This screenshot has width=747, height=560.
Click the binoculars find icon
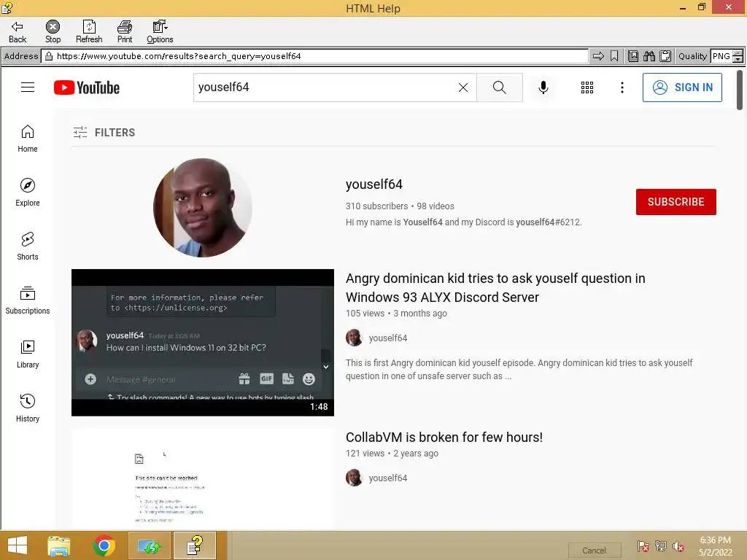coord(649,56)
